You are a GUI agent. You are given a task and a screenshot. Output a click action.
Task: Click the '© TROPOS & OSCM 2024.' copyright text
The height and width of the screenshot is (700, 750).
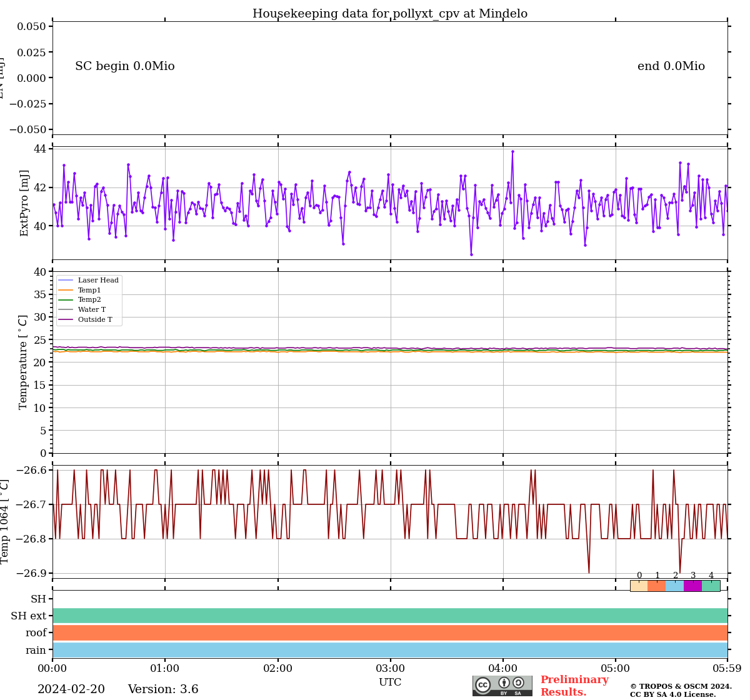681,686
